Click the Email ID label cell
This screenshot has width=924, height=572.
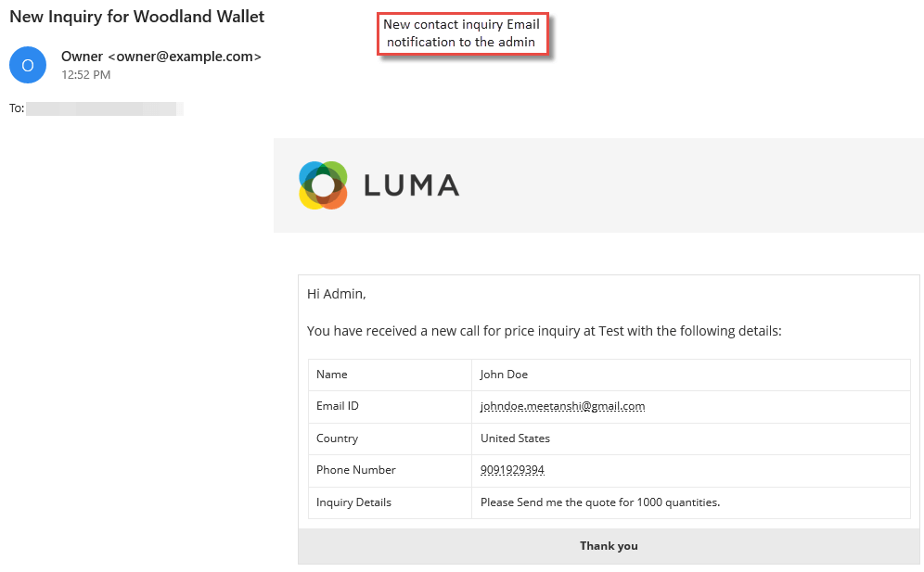tap(391, 406)
